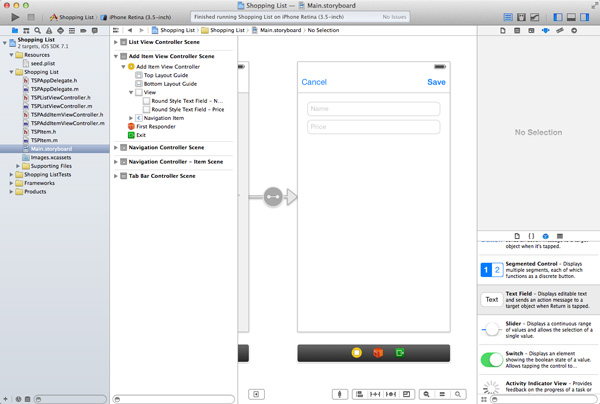
Task: Click the yellow view controller icon in scene dock
Action: point(357,353)
